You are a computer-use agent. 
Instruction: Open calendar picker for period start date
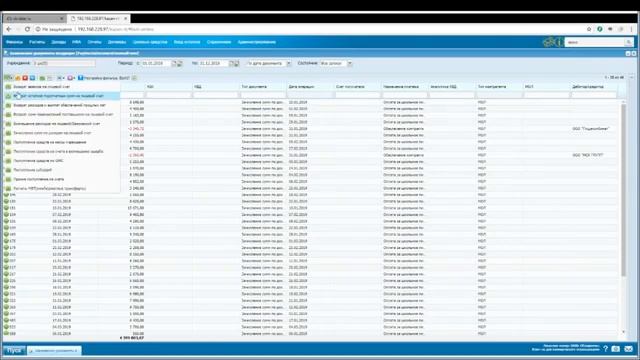(x=174, y=63)
